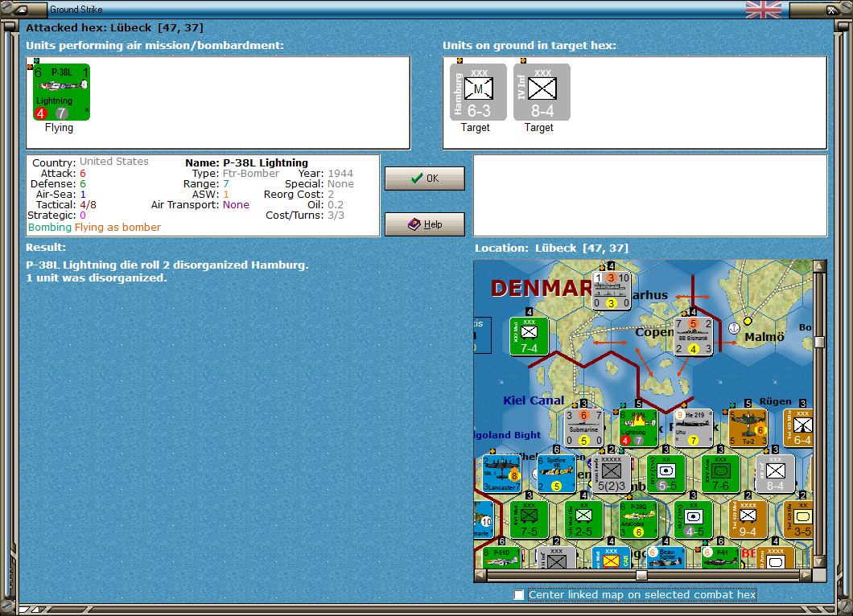Viewport: 853px width, 616px height.
Task: Select the green 4-5 unit counter
Action: [x=693, y=519]
